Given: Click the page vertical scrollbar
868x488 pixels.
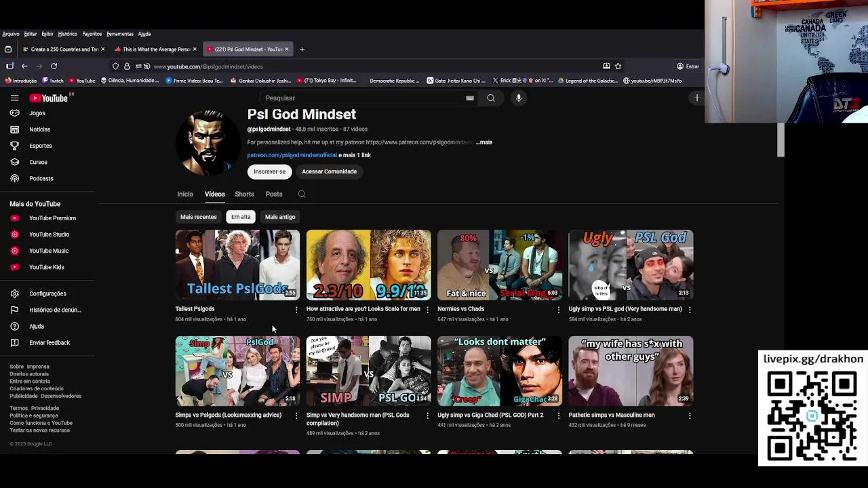Looking at the screenshot, I should click(x=781, y=140).
